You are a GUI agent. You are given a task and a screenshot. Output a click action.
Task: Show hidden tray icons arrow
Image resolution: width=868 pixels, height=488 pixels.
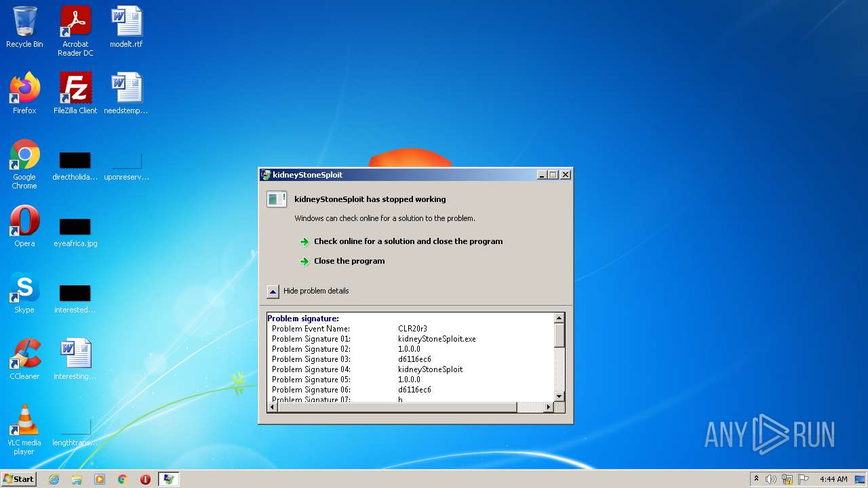[x=756, y=479]
